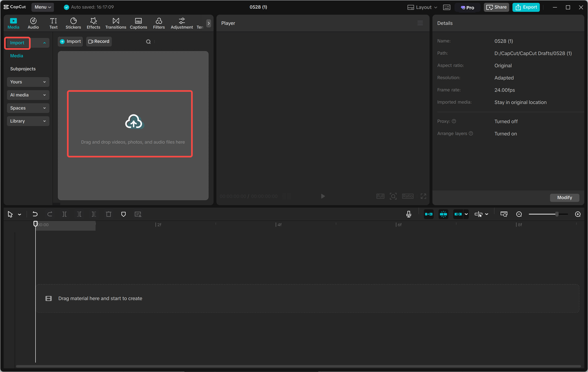Open the Adjustment panel
Image resolution: width=588 pixels, height=372 pixels.
[x=181, y=23]
